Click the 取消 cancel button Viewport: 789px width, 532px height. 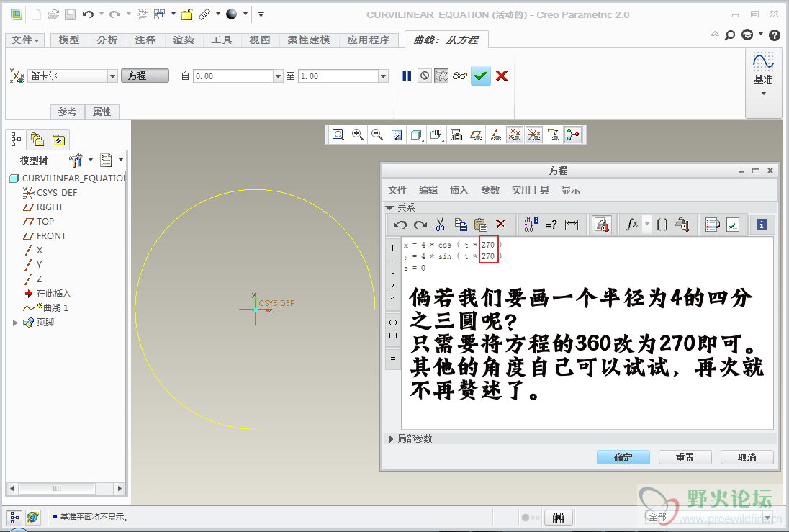[747, 458]
